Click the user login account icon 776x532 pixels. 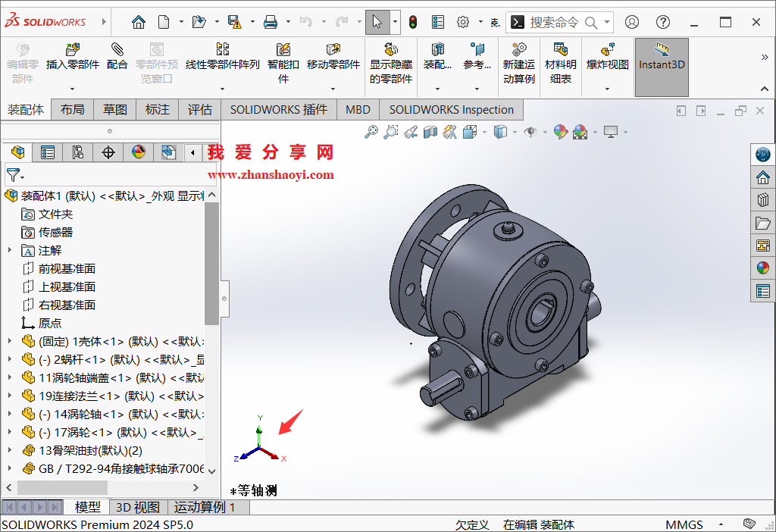tap(632, 22)
